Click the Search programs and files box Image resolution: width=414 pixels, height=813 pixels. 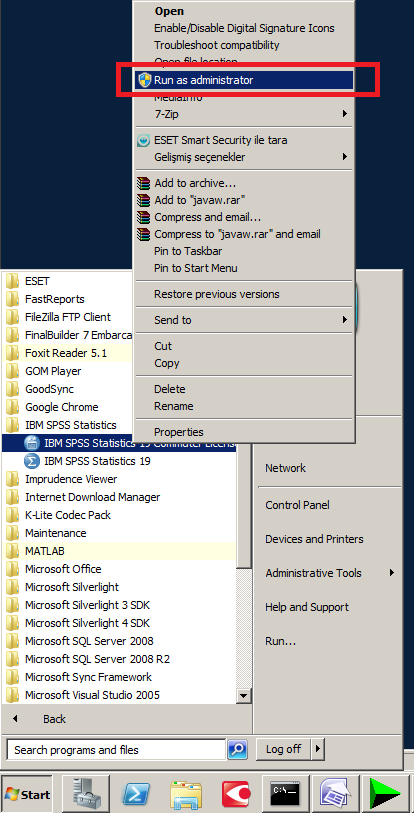tap(116, 749)
